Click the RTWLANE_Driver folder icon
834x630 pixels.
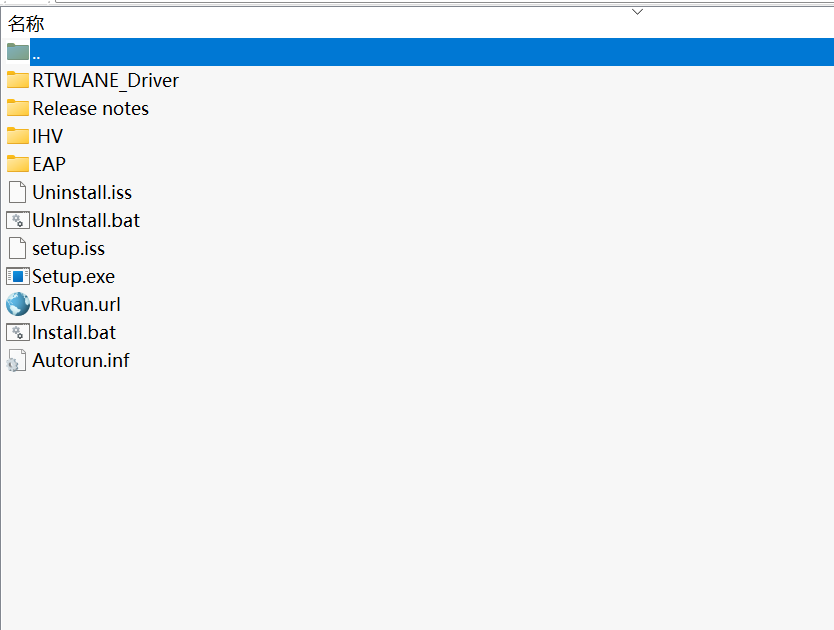tap(16, 80)
